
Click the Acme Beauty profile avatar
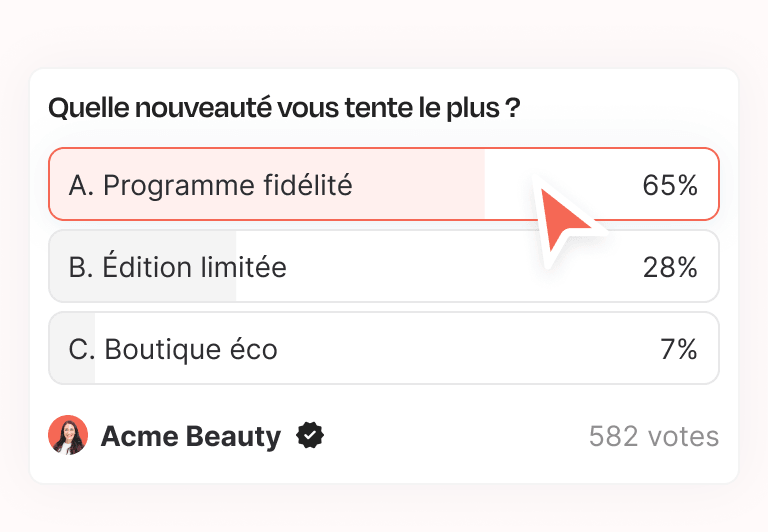pos(68,436)
